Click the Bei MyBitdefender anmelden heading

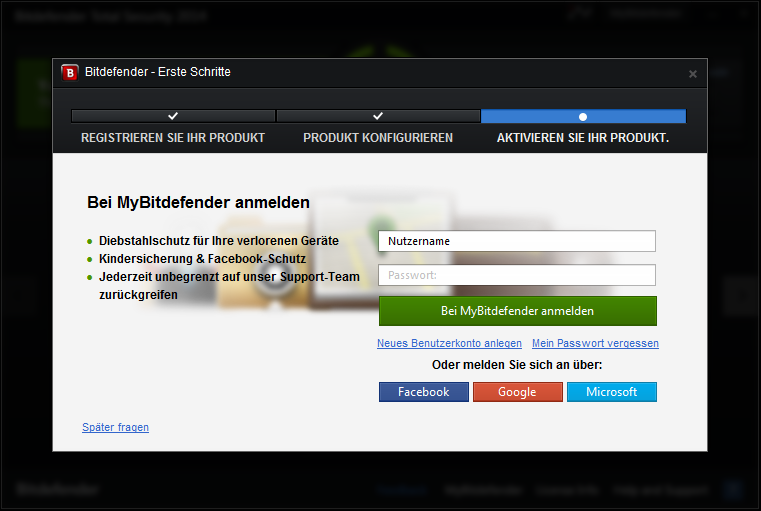198,202
